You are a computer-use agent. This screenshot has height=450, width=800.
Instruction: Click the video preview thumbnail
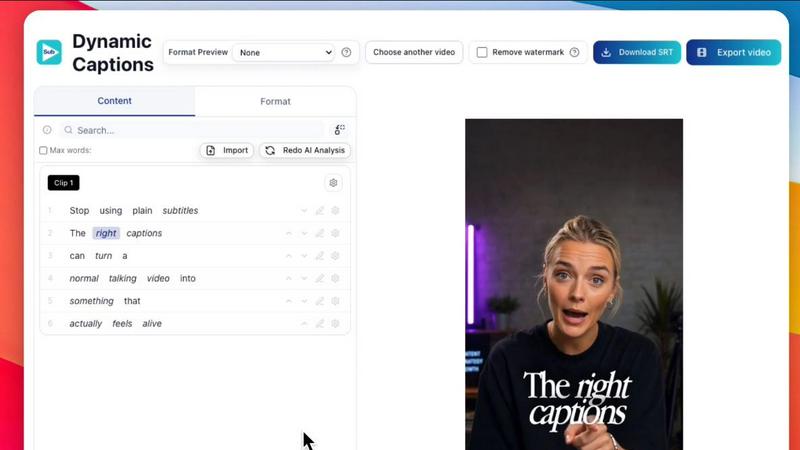pyautogui.click(x=574, y=284)
